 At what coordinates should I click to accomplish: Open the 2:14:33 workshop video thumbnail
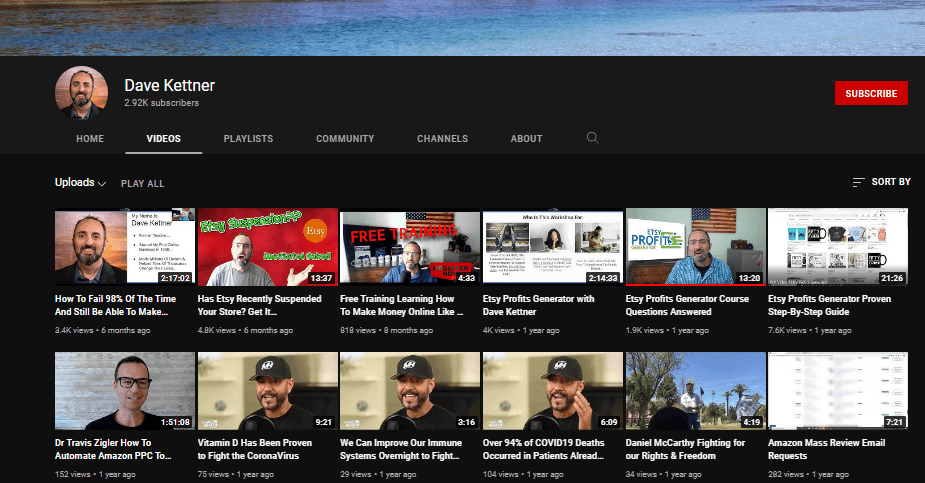pos(553,247)
